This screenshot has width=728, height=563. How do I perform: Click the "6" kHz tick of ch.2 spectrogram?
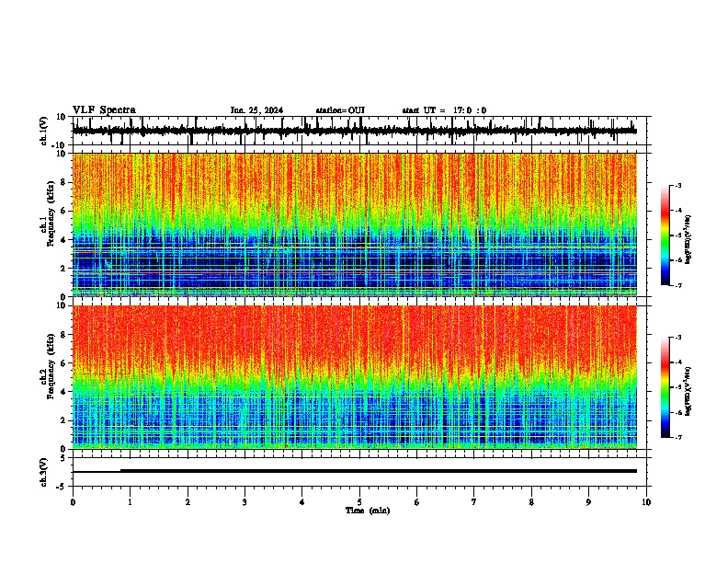64,363
